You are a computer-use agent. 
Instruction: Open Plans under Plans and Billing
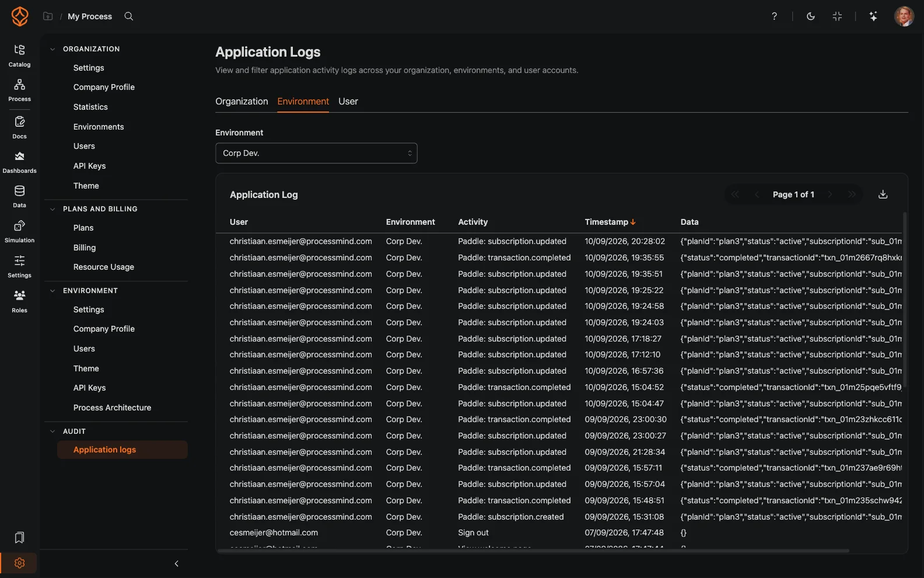pyautogui.click(x=83, y=228)
